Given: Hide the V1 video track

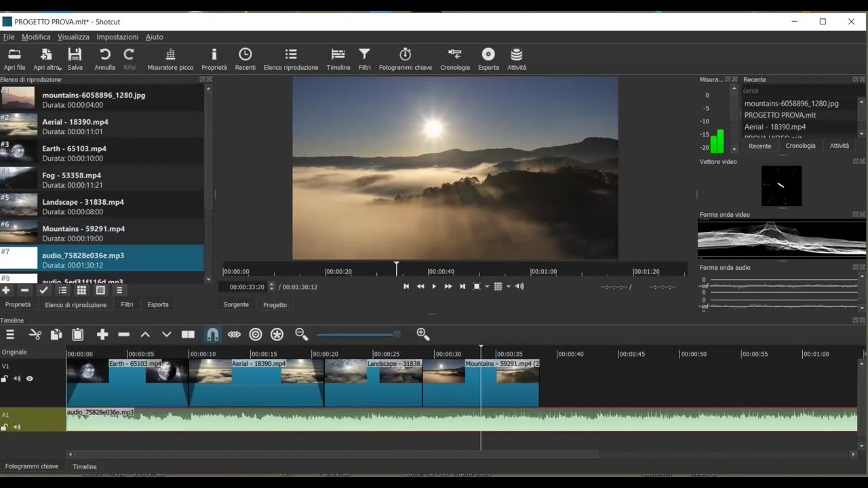Looking at the screenshot, I should click(30, 379).
